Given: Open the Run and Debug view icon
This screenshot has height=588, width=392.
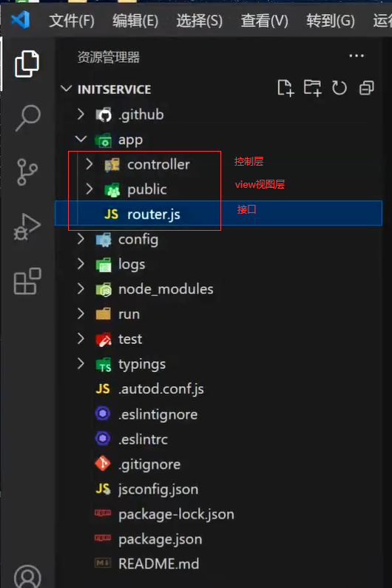Looking at the screenshot, I should tap(27, 226).
